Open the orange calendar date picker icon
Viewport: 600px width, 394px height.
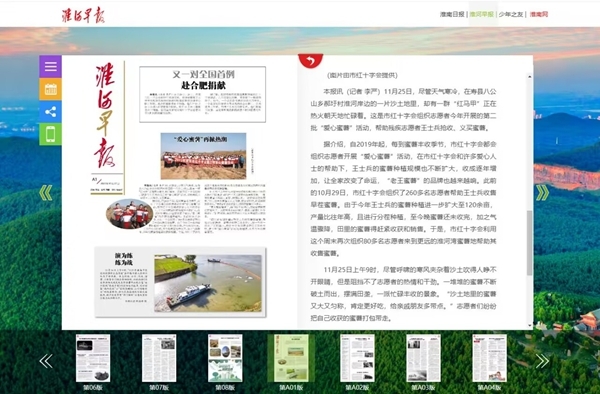coord(50,89)
